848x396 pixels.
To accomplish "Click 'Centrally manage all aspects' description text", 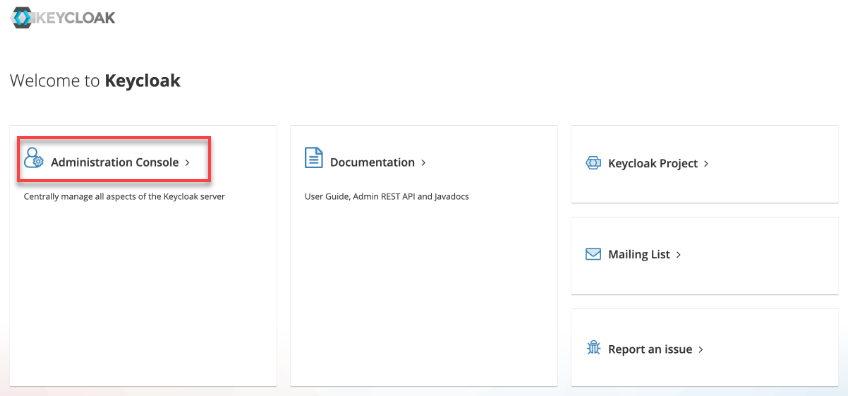I will pyautogui.click(x=124, y=197).
